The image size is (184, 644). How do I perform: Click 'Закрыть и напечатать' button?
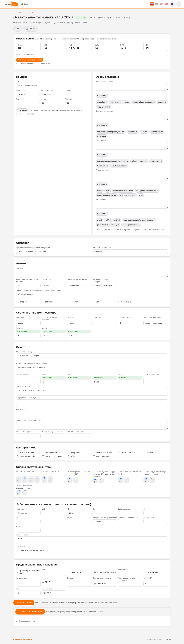click(30, 612)
